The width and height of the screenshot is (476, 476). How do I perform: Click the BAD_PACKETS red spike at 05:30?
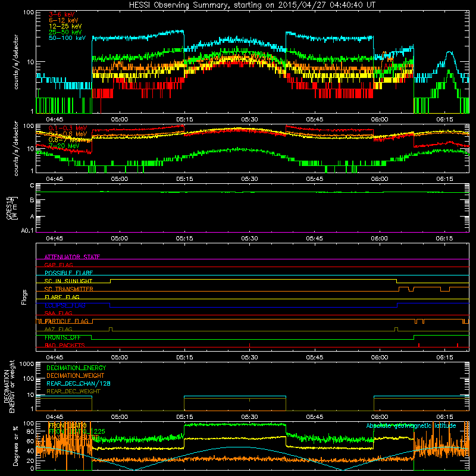(249, 345)
